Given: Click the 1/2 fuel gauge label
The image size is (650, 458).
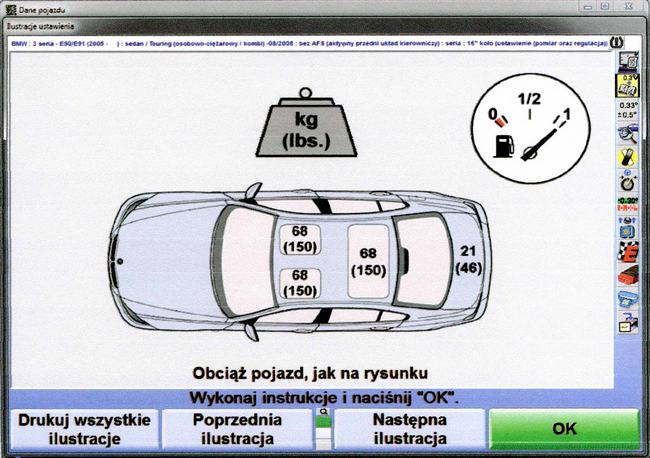Looking at the screenshot, I should click(x=529, y=99).
